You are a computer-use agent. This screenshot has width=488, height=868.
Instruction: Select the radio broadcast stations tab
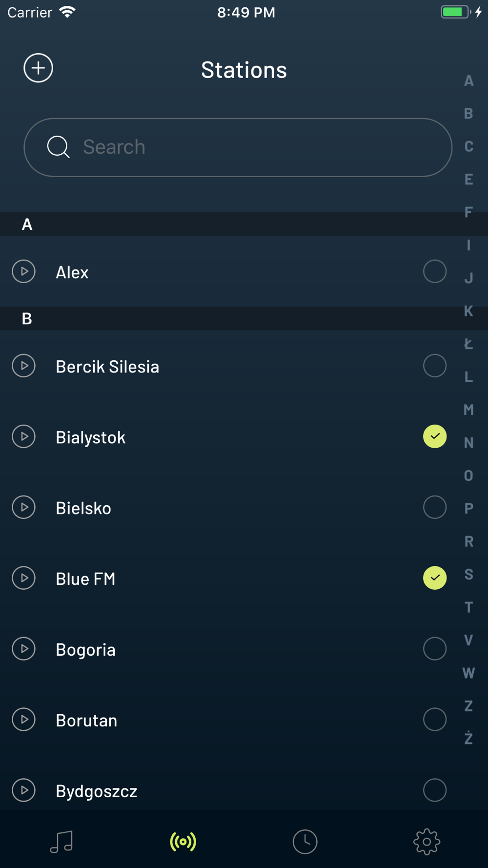click(183, 842)
